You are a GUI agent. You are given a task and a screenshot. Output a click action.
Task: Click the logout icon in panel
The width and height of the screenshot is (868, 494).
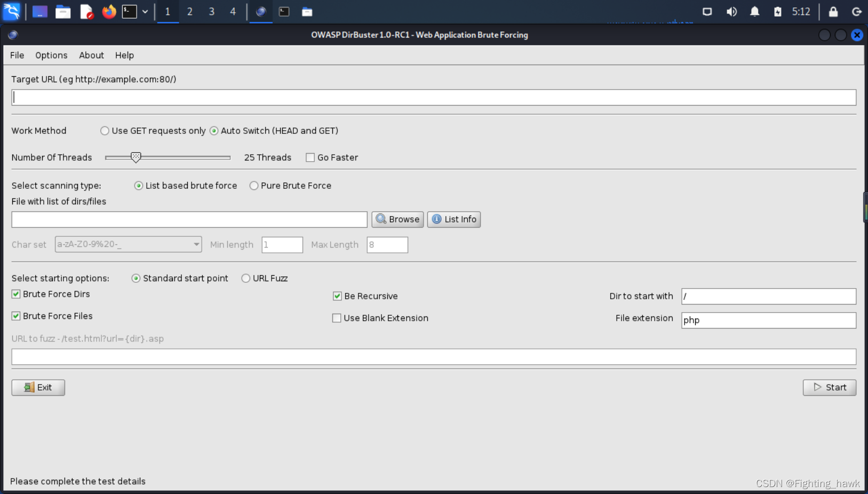(x=857, y=12)
